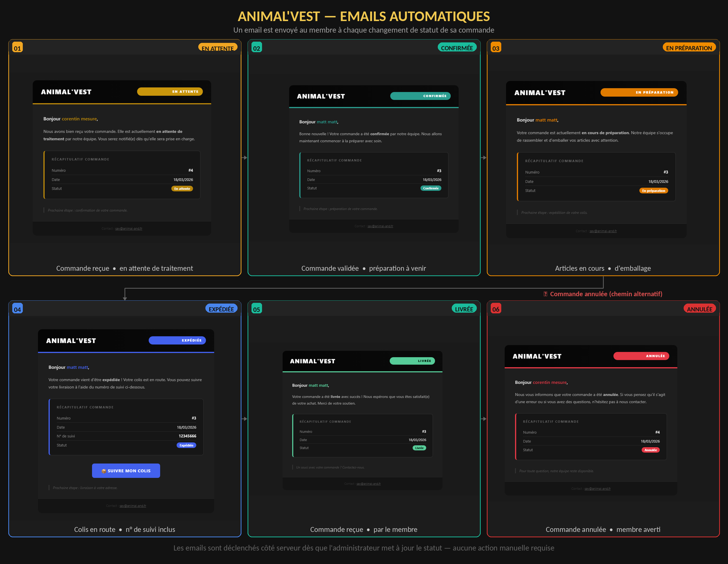Open sav@animal-and.fr link in the Annulée email
The width and height of the screenshot is (728, 564).
click(x=597, y=489)
